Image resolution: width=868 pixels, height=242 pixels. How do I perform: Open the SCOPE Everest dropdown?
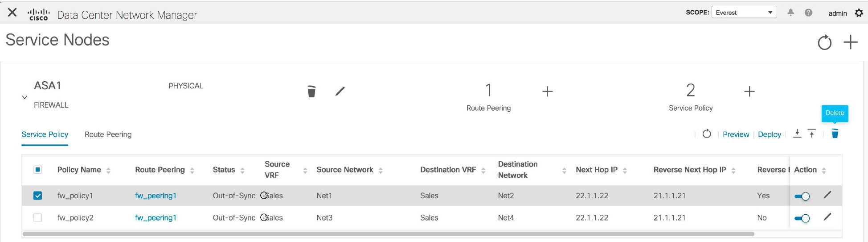coord(744,13)
